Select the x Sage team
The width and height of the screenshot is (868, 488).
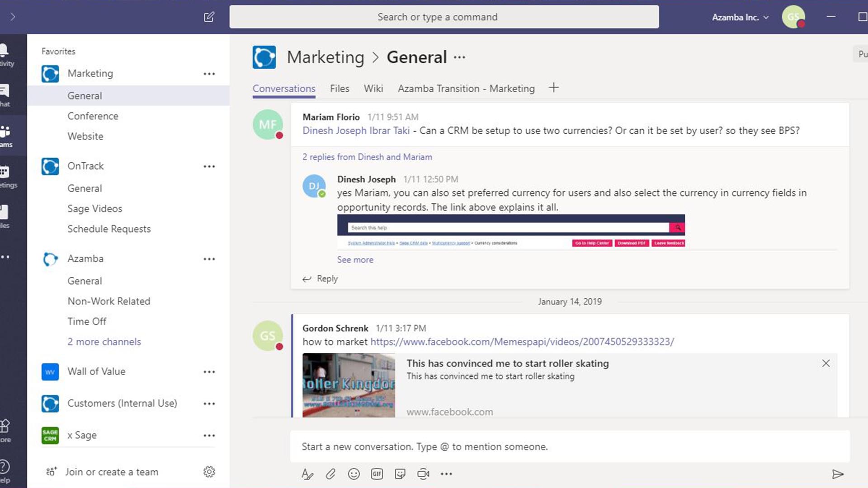[82, 435]
